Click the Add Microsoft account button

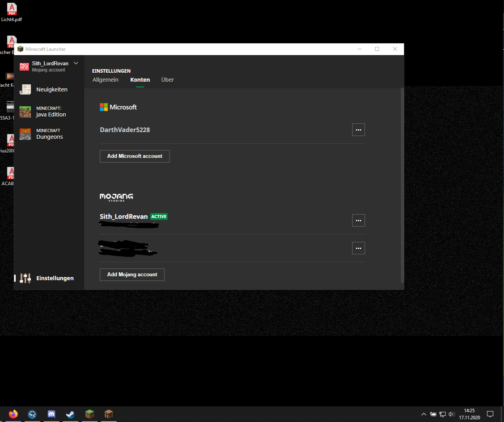pyautogui.click(x=135, y=156)
